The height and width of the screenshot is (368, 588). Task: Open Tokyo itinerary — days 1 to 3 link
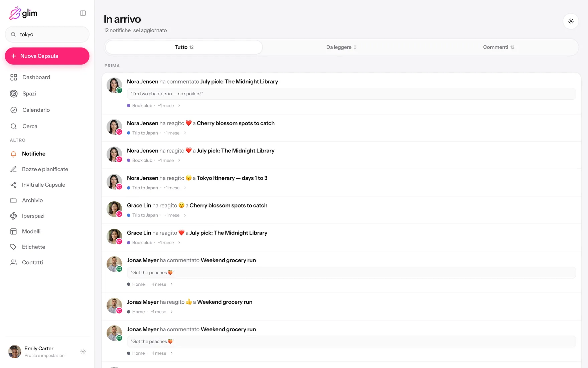(232, 178)
